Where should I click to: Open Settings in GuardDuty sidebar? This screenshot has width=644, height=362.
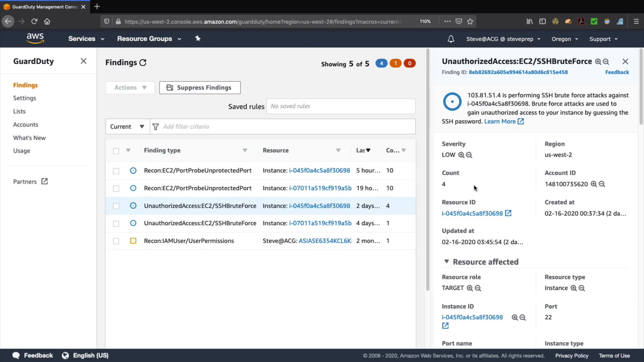pos(24,98)
